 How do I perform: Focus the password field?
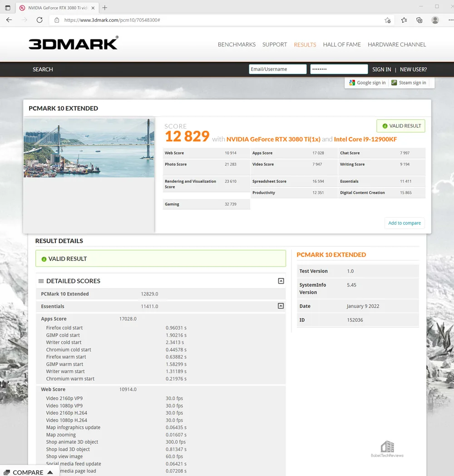[339, 69]
